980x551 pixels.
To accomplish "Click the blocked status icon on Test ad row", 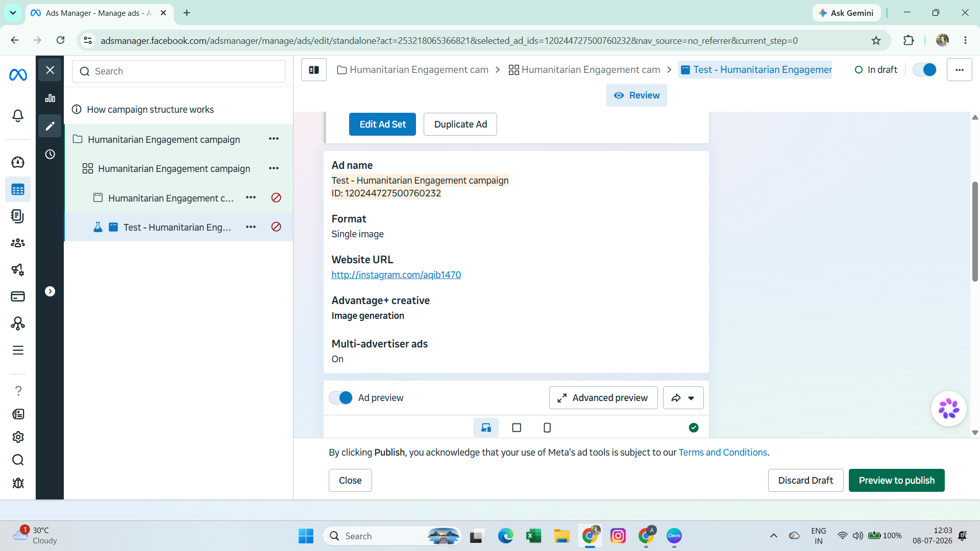I will pos(276,227).
